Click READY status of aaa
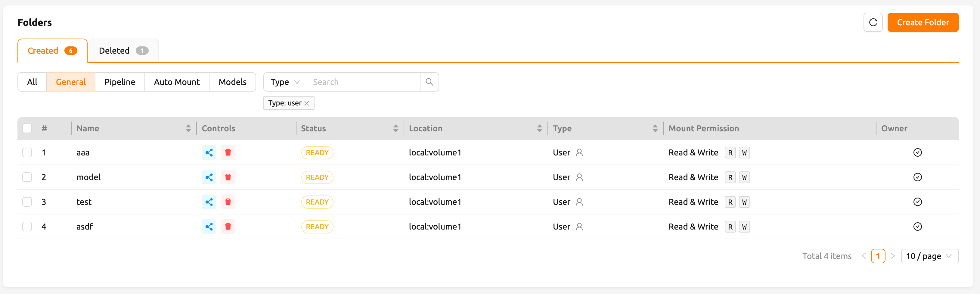This screenshot has height=294, width=980. click(x=317, y=153)
